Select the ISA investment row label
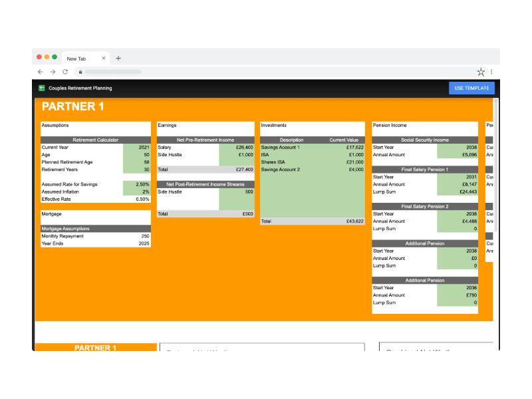This screenshot has width=532, height=399. tap(265, 155)
